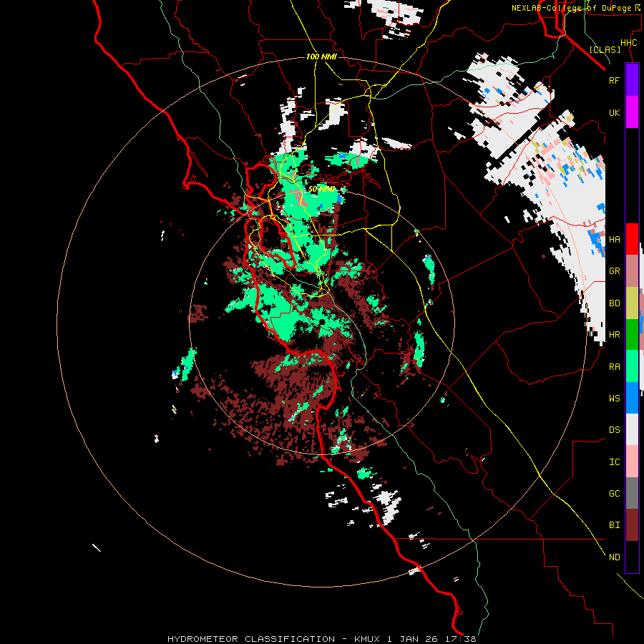Click the BI brown legend swatch
This screenshot has width=644, height=644.
(632, 525)
